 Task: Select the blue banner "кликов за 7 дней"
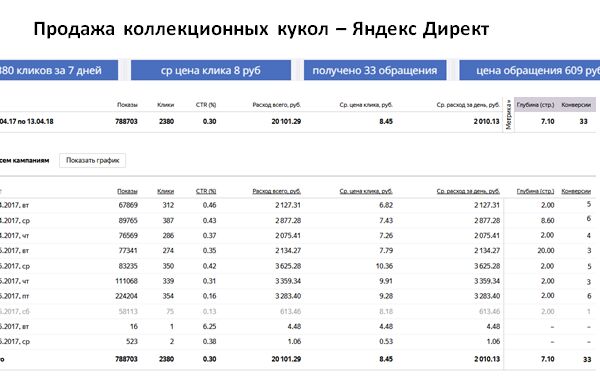[x=59, y=70]
